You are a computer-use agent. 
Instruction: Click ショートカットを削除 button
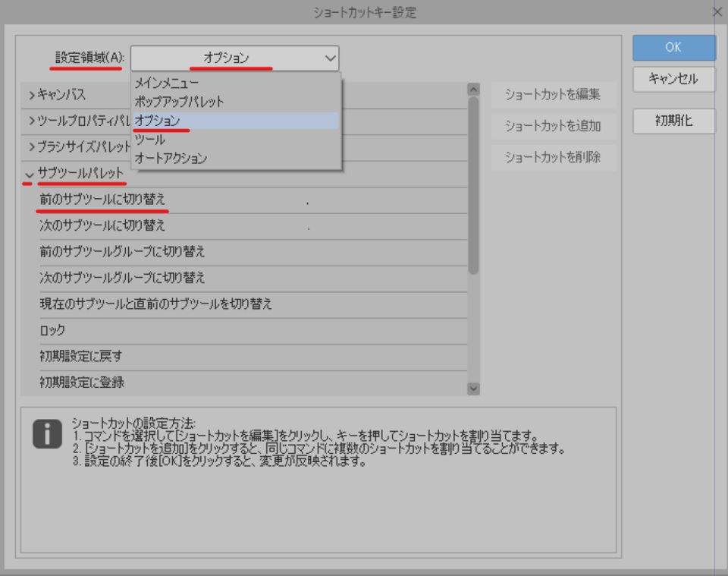point(553,158)
